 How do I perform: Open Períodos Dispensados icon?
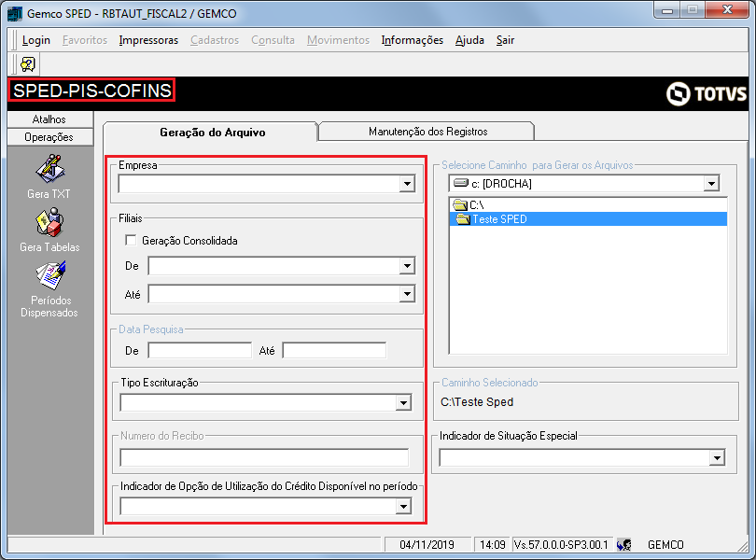(50, 275)
